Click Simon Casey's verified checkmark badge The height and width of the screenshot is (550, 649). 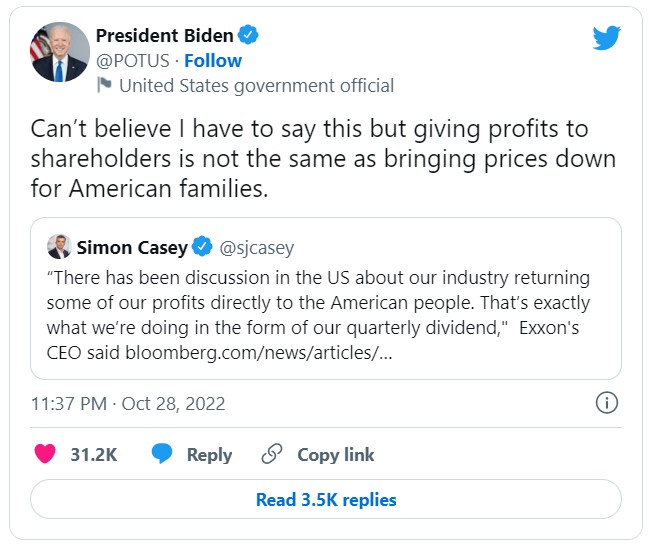203,247
